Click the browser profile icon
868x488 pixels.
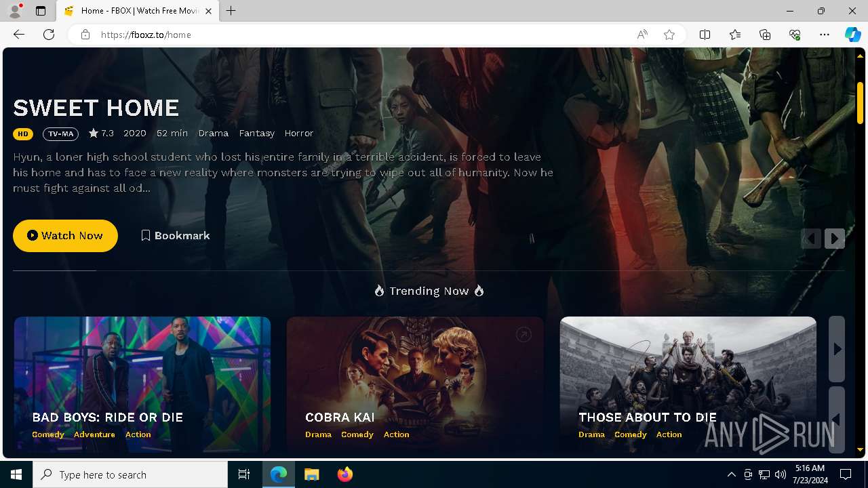15,11
